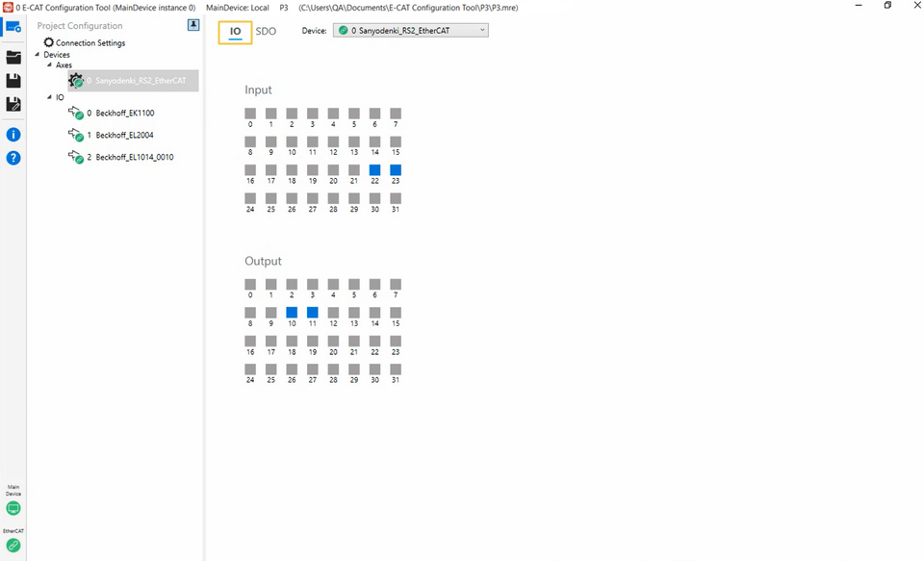The height and width of the screenshot is (561, 924).
Task: Collapse the Devices tree node
Action: [x=38, y=55]
